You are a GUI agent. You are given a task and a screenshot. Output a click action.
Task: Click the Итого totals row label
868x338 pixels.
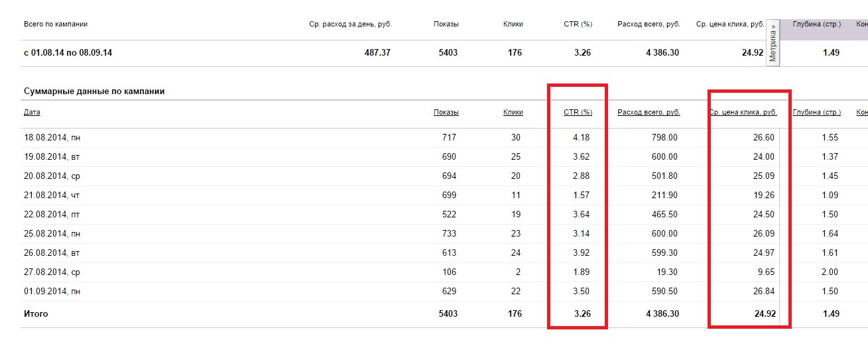36,314
